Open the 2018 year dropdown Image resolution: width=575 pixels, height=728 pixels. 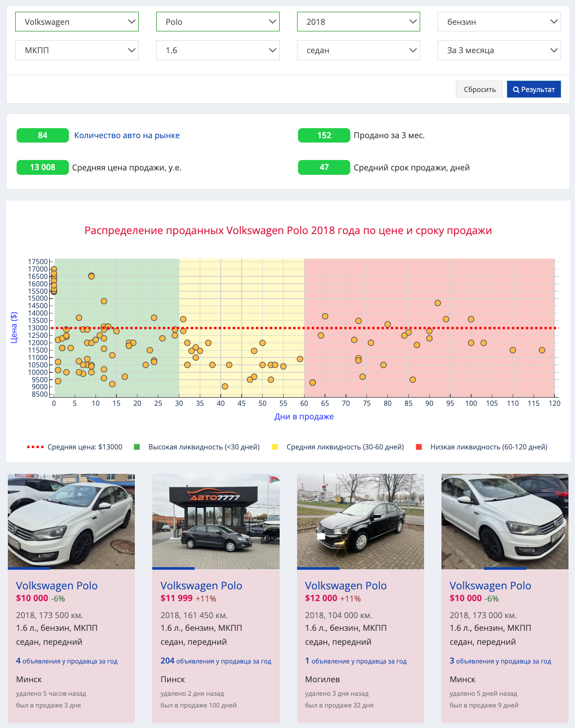click(359, 22)
